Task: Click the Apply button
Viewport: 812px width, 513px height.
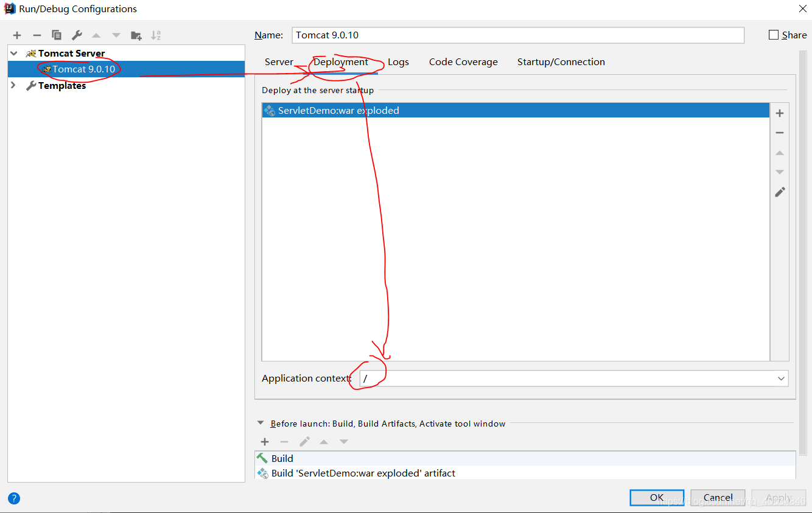Action: (779, 497)
